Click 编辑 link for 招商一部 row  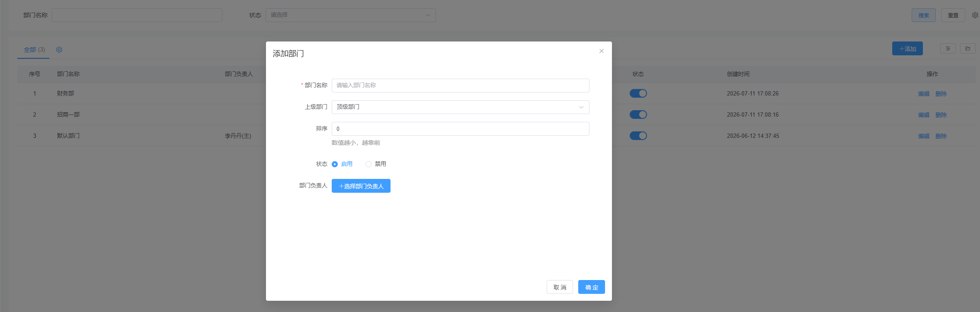click(x=924, y=115)
